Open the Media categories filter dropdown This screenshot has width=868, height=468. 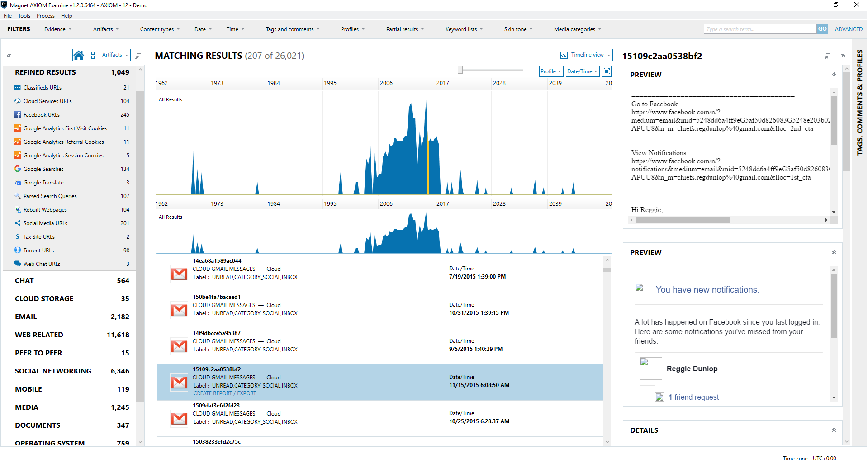tap(578, 29)
